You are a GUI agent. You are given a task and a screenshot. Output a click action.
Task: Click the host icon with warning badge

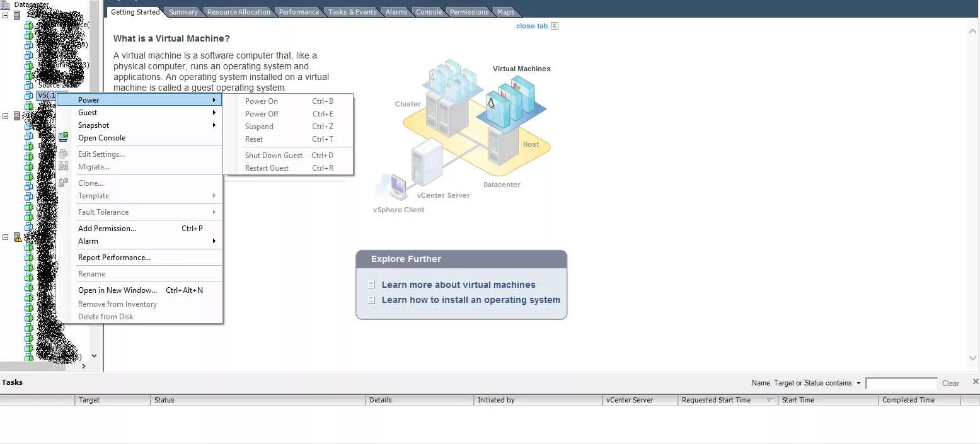click(18, 237)
